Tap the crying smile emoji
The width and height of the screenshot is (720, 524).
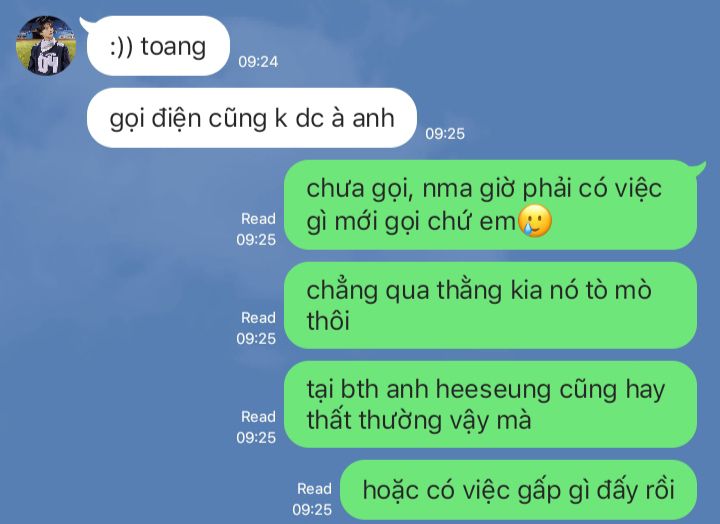534,221
